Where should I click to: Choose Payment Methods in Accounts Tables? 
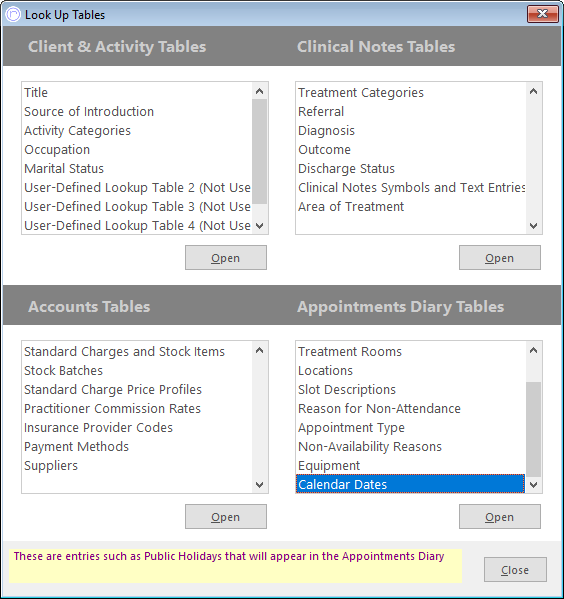[x=76, y=447]
